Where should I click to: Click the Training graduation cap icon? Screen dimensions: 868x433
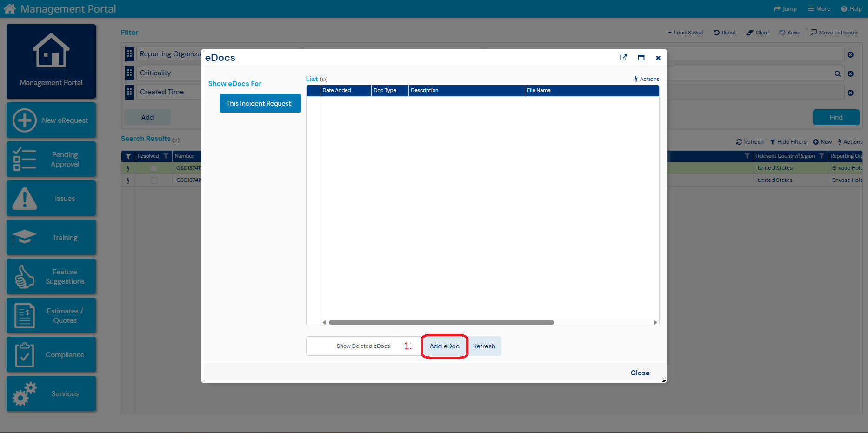[24, 237]
